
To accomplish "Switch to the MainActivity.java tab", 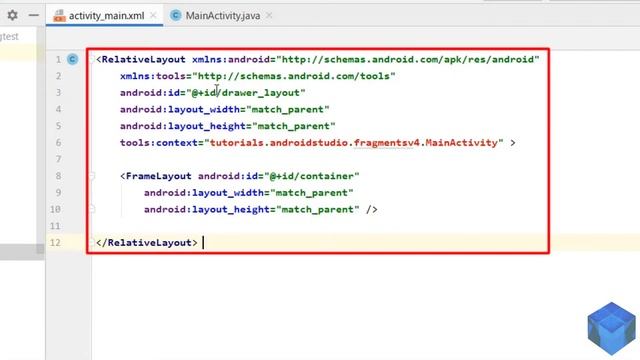I will [223, 16].
